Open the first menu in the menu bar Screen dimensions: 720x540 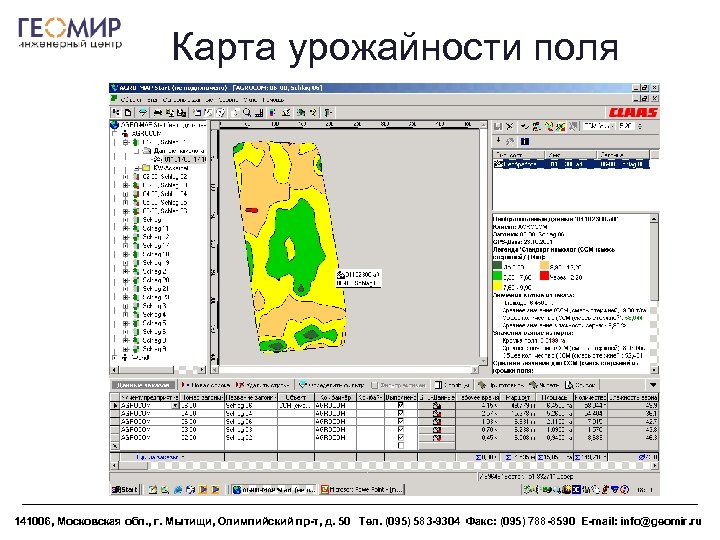pyautogui.click(x=130, y=100)
